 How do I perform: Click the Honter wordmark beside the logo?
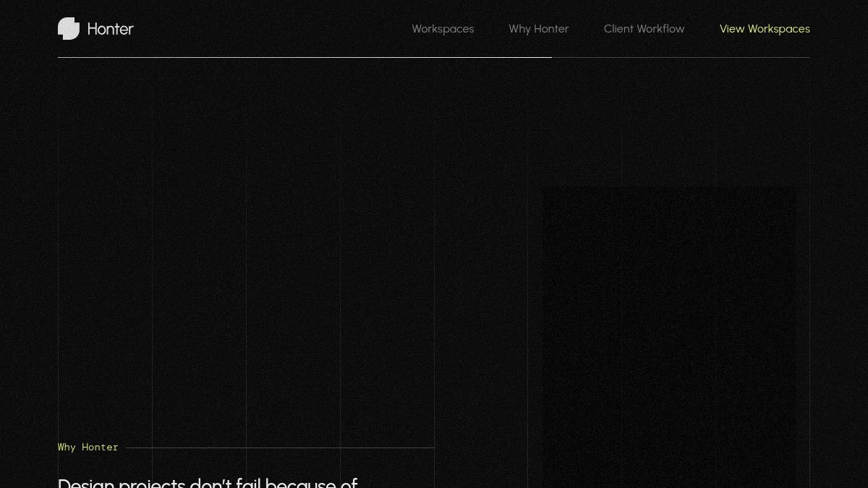click(110, 29)
